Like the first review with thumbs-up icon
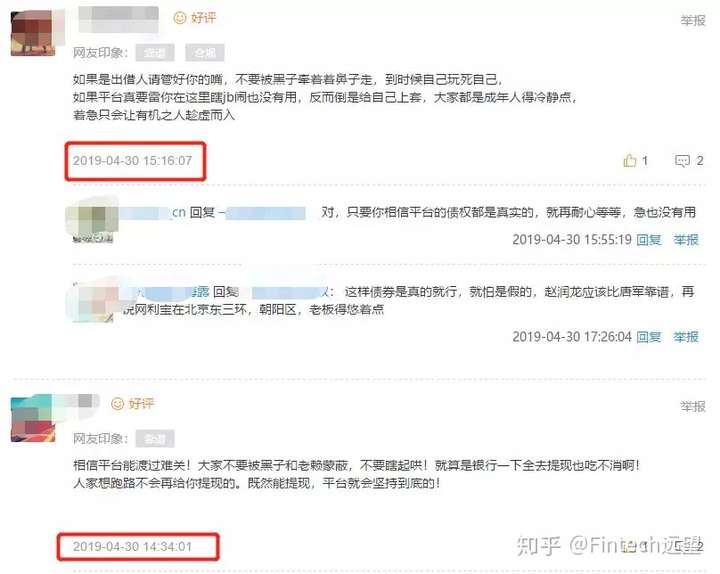The height and width of the screenshot is (574, 720). [630, 160]
